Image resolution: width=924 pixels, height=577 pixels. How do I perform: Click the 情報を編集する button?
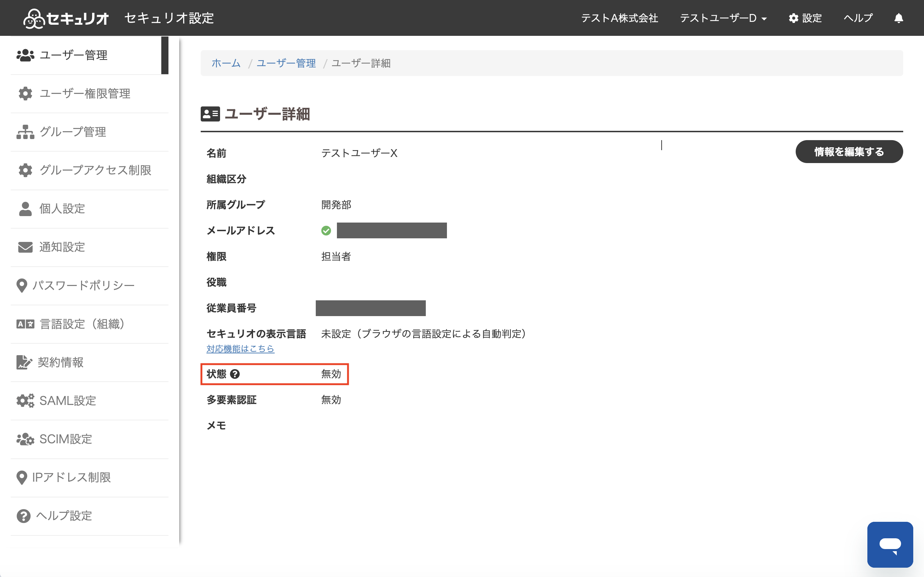849,152
